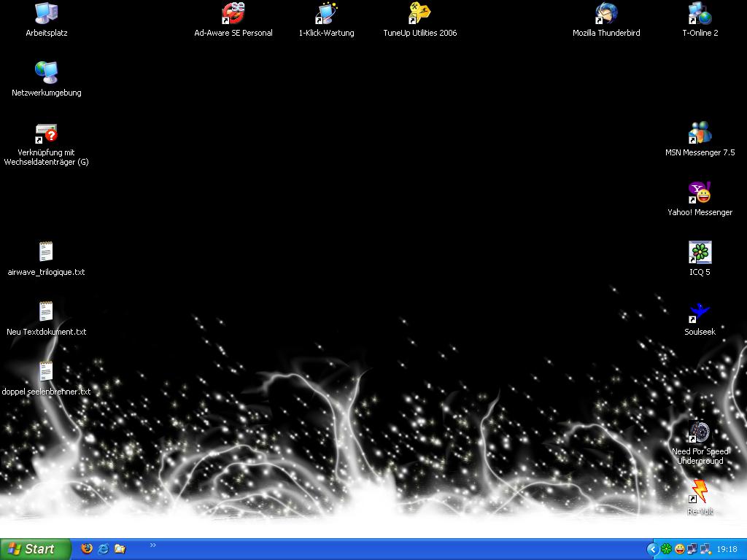Click the Re-Volt lightning bolt shortcut

coord(700,491)
